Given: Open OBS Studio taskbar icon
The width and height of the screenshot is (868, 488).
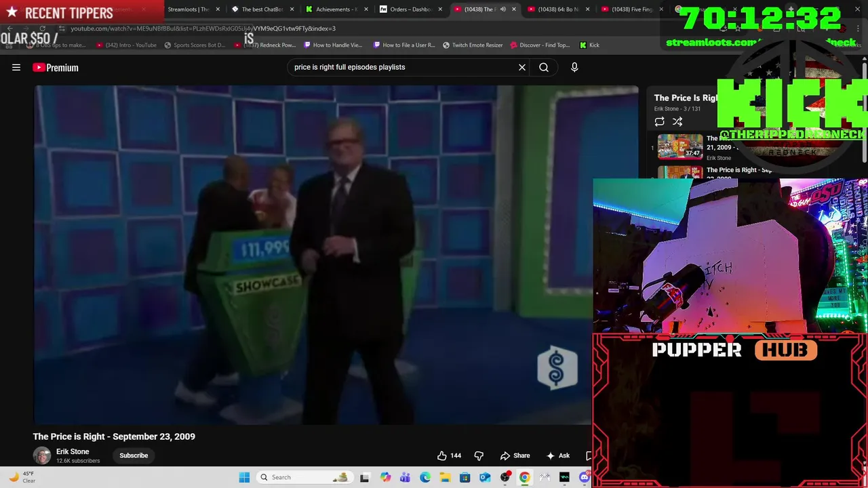Looking at the screenshot, I should [505, 477].
